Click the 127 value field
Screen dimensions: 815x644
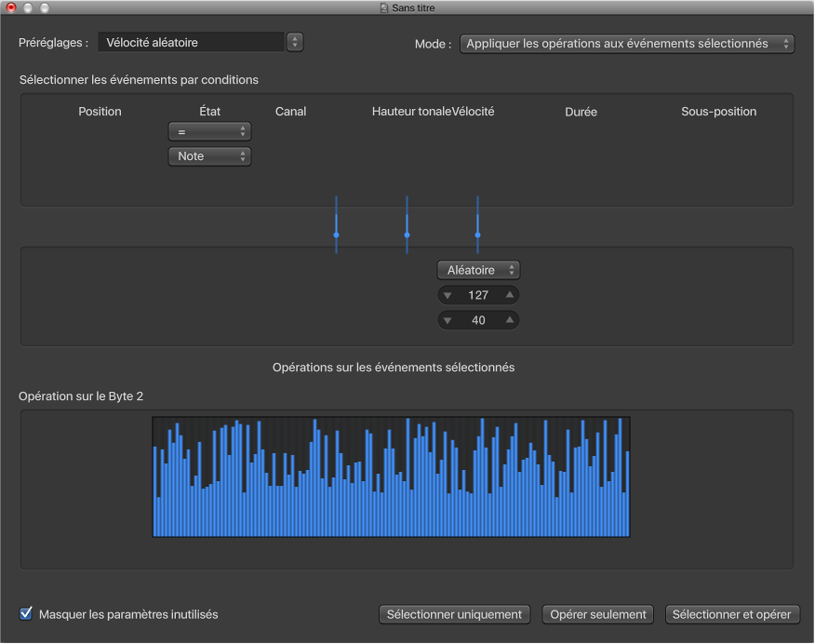point(478,295)
